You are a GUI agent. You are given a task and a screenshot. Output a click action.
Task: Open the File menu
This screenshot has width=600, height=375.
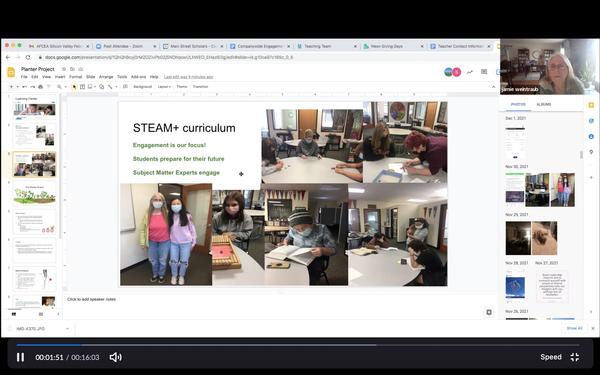click(x=24, y=77)
